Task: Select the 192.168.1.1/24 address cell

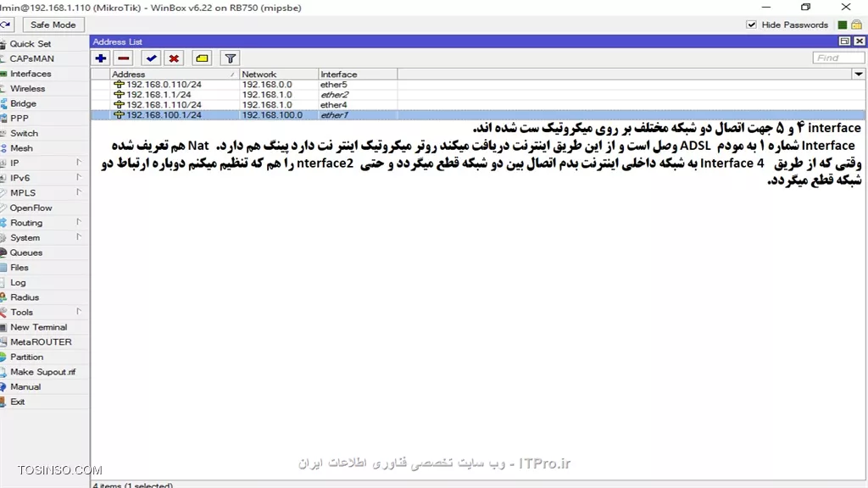Action: pyautogui.click(x=159, y=95)
